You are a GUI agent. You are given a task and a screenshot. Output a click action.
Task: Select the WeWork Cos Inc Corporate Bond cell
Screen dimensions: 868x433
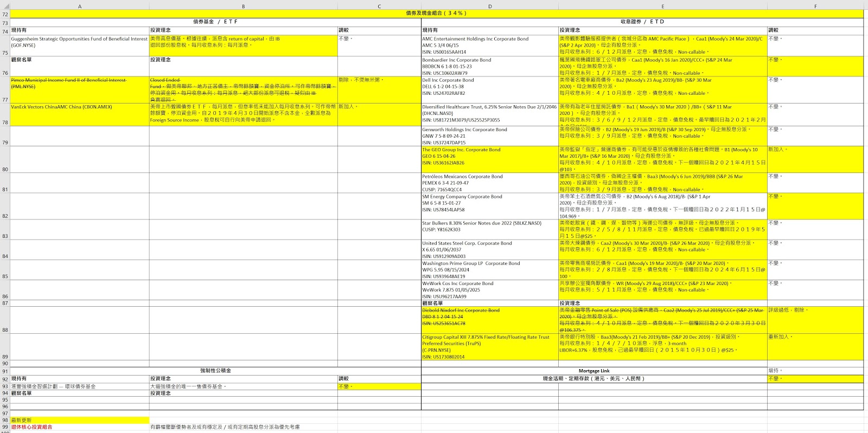pyautogui.click(x=490, y=290)
